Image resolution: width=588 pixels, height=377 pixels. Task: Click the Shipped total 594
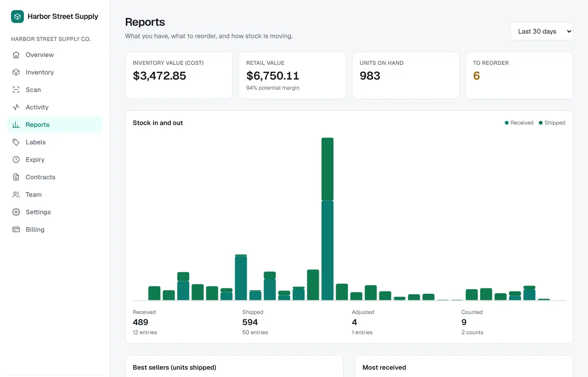250,322
